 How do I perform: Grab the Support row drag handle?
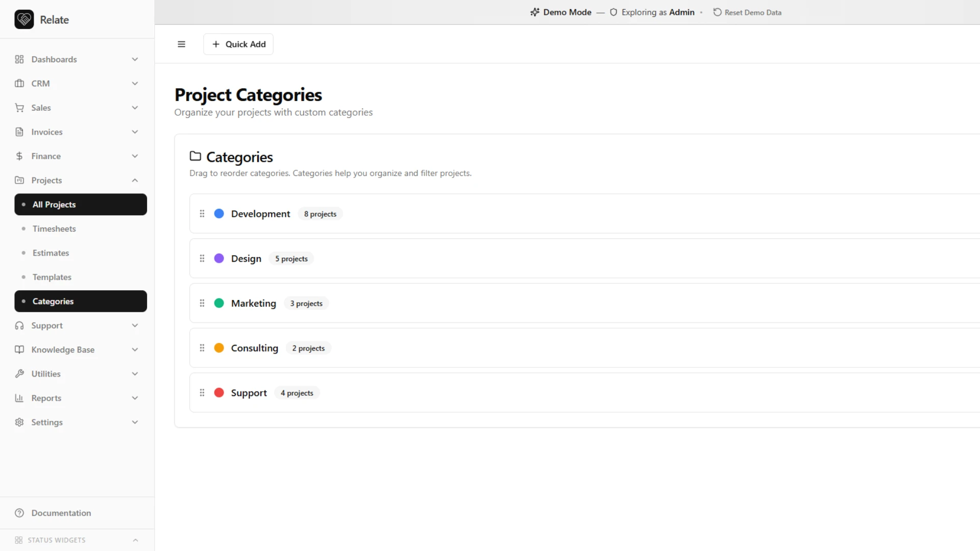[202, 393]
